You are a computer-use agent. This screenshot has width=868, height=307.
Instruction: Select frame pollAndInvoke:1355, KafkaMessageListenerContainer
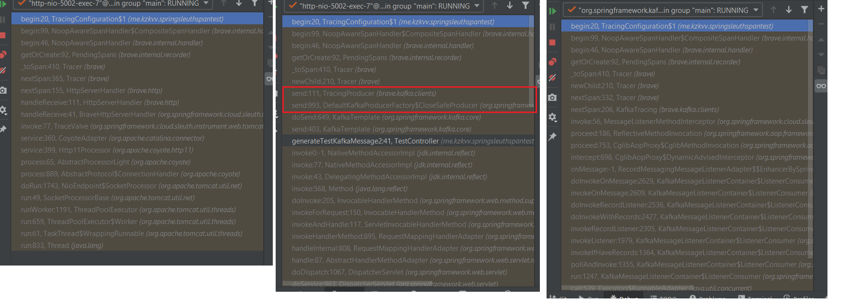[x=687, y=265]
